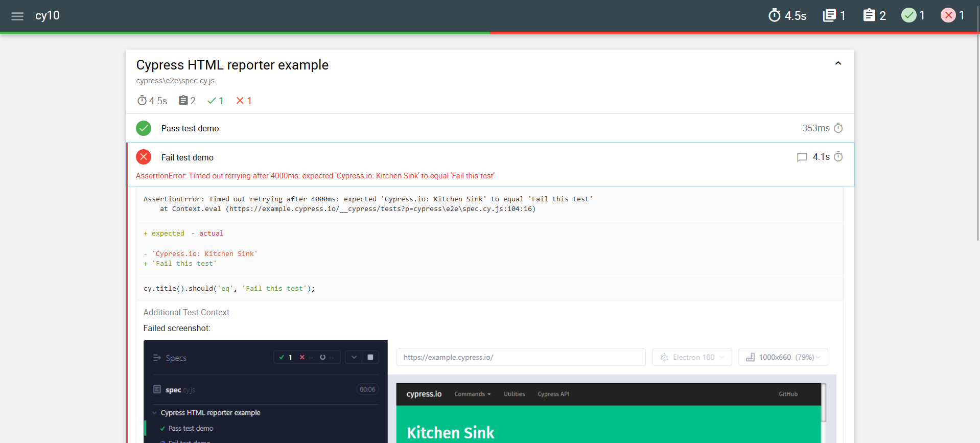Click the cy.title().should code line

pos(229,289)
